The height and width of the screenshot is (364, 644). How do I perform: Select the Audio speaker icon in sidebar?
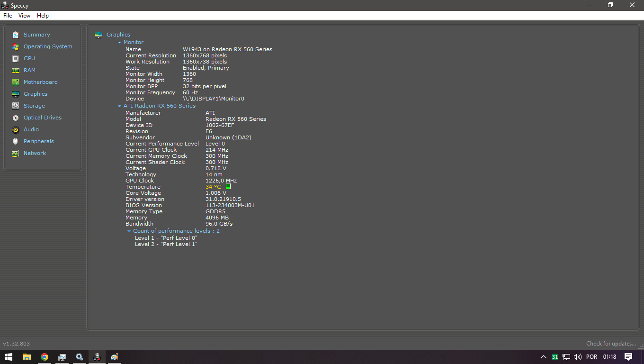(x=16, y=129)
